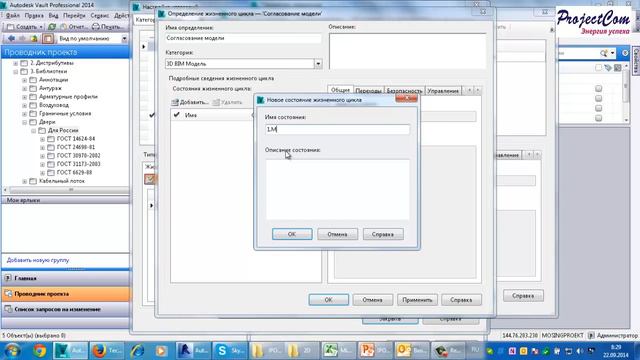Switch to Excel on the taskbar
Viewport: 640px width, 360px height.
point(338,351)
